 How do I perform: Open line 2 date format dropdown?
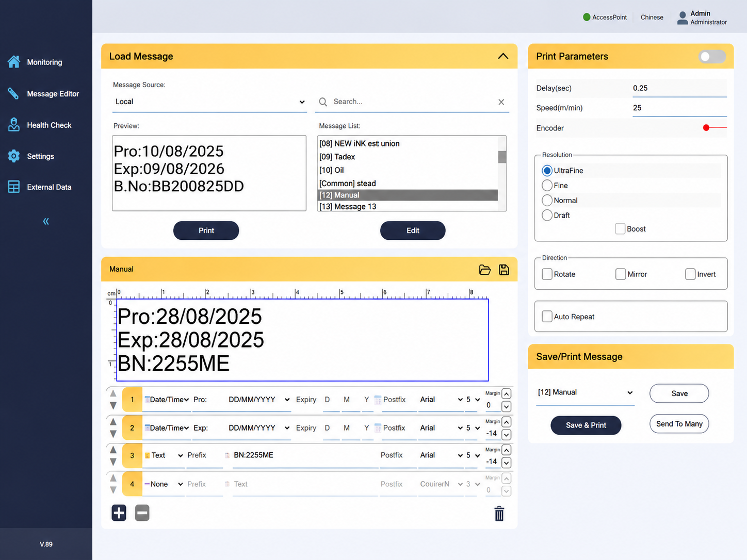(x=259, y=428)
